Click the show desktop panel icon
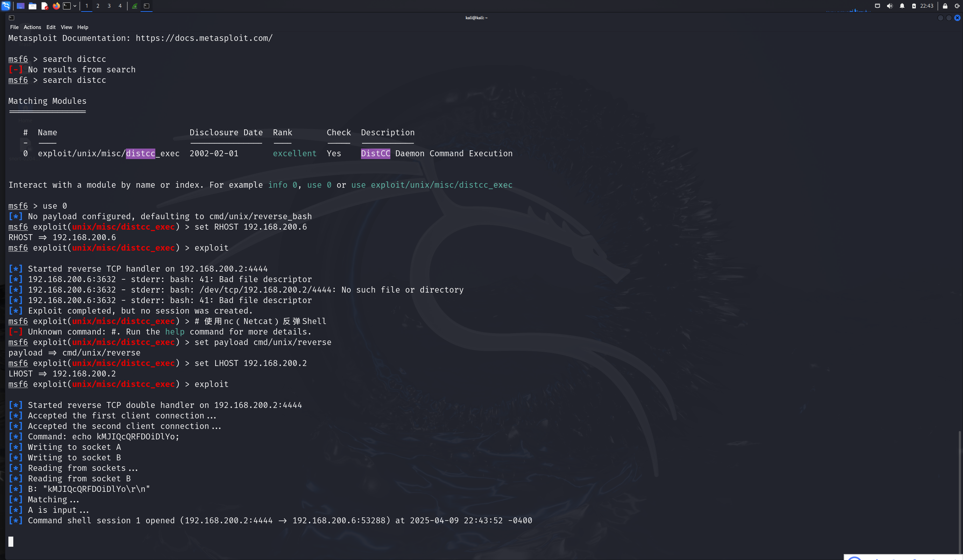The image size is (963, 560). pyautogui.click(x=21, y=6)
